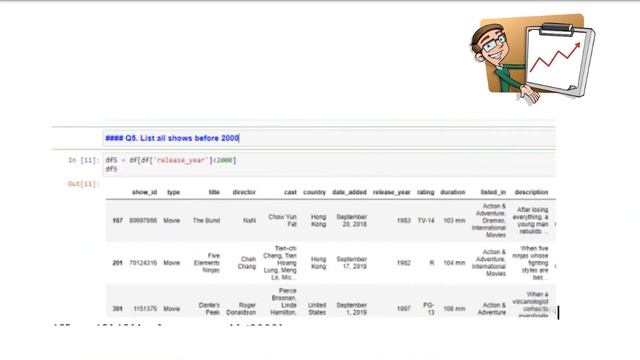Click title cell 'Dante's Peak'
Viewport: 640px width, 360px height.
[x=209, y=309]
